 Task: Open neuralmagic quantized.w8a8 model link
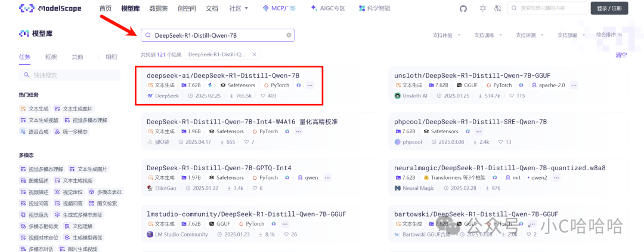[x=500, y=168]
